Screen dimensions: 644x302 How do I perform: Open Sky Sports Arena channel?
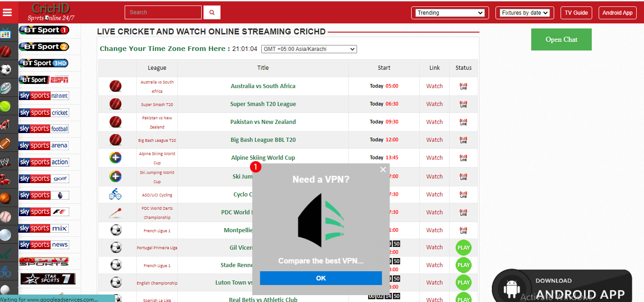click(x=44, y=145)
